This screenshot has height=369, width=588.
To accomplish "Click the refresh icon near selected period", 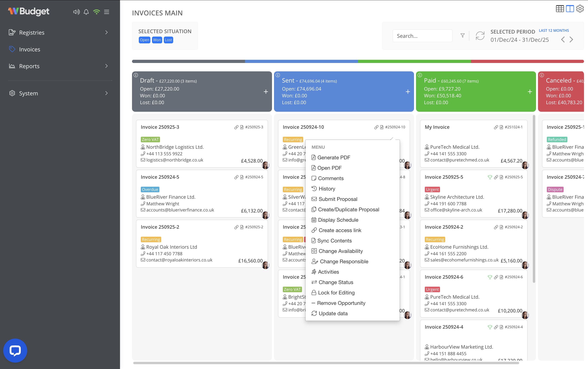I will (x=480, y=36).
